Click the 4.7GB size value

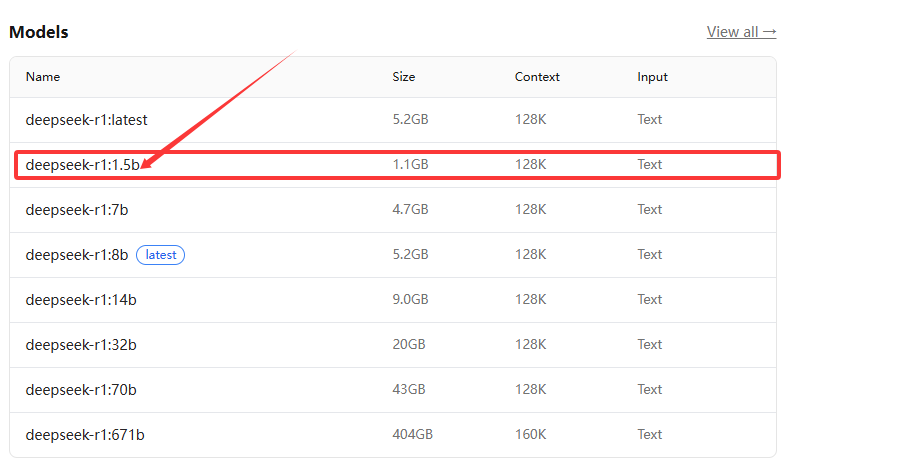click(x=411, y=210)
